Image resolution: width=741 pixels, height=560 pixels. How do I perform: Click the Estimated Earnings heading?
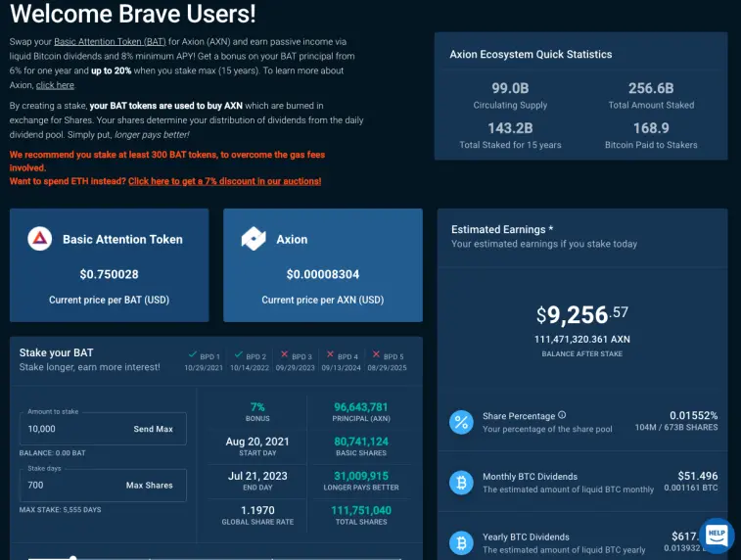pos(502,229)
